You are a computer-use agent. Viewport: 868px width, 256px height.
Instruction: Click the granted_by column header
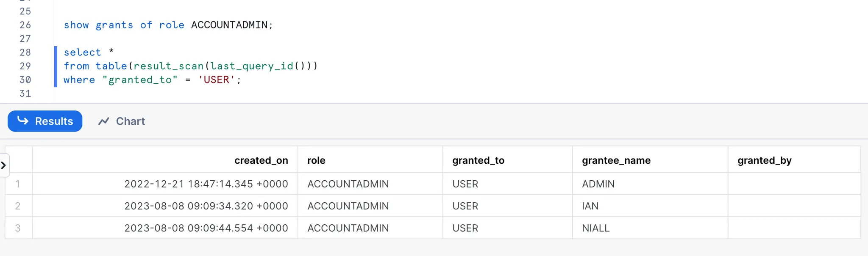[x=794, y=160]
